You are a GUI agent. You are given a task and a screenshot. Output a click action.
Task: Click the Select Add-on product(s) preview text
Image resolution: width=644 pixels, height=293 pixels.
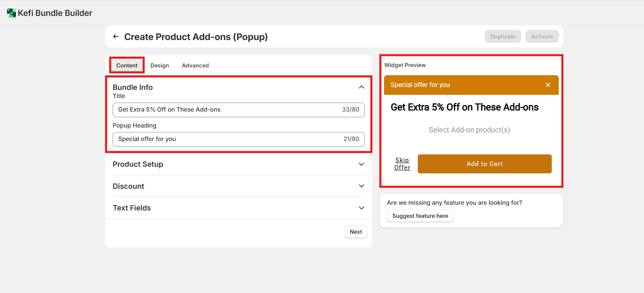(x=469, y=130)
